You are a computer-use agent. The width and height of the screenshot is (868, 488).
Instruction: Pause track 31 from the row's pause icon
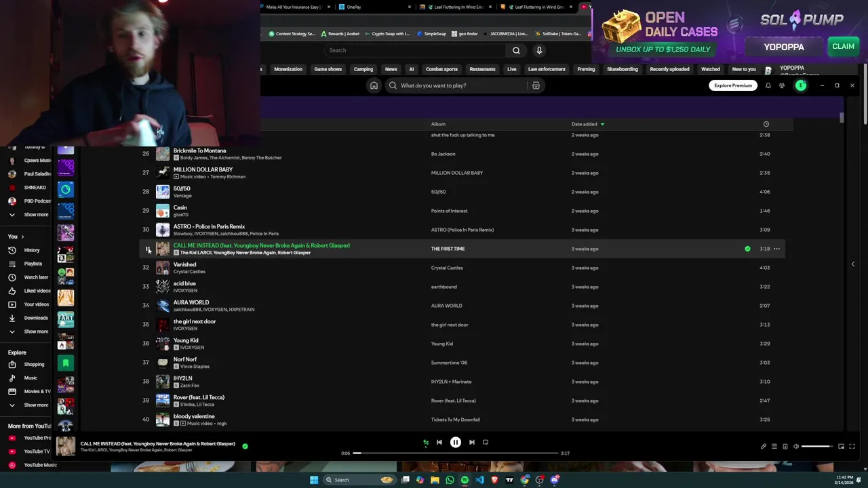(x=148, y=249)
